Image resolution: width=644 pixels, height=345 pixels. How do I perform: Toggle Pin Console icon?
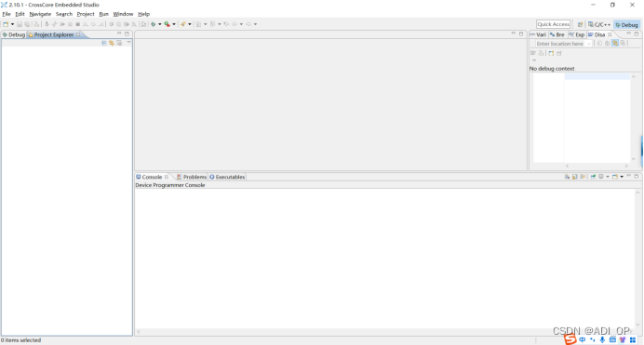pyautogui.click(x=593, y=177)
